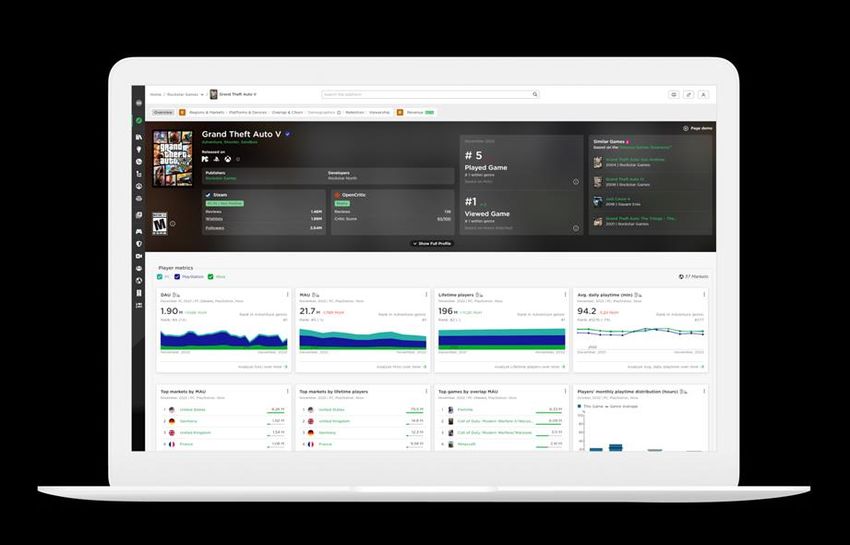Image resolution: width=850 pixels, height=545 pixels.
Task: Click the Steam review score green badge
Action: click(224, 203)
